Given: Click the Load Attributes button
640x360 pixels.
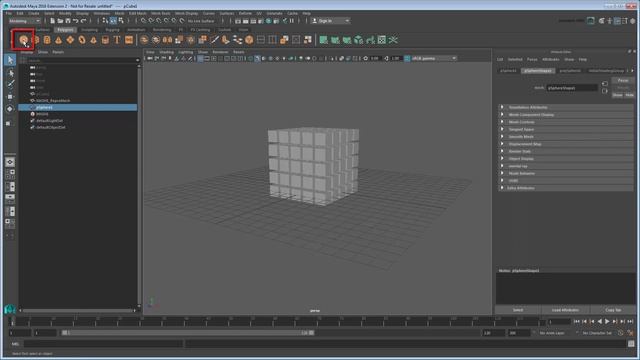Looking at the screenshot, I should [565, 310].
